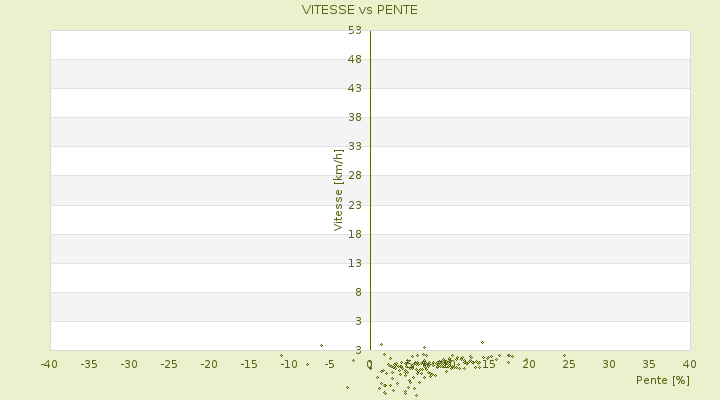Click the Vitesse [km/h] axis label
Screen dimensions: 720x400
click(338, 190)
